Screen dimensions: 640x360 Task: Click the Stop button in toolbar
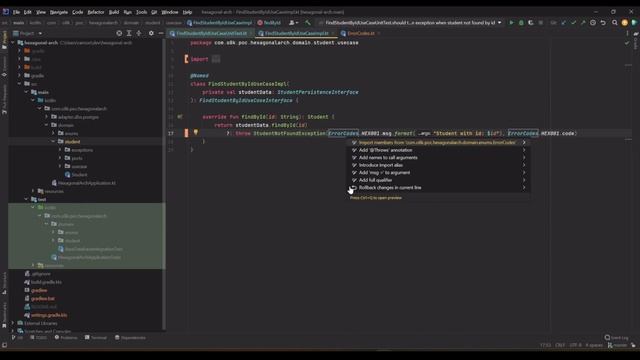coord(541,23)
